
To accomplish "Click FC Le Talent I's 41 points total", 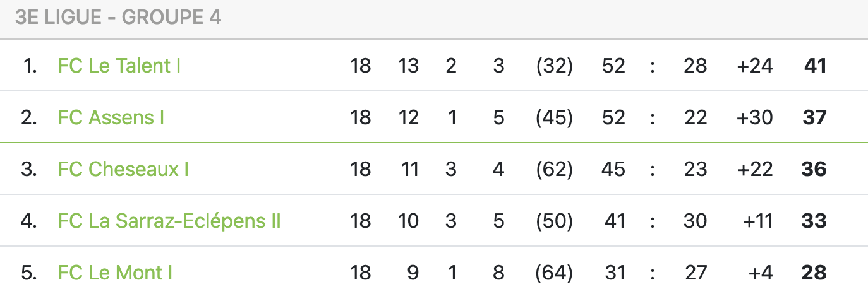I will 815,66.
